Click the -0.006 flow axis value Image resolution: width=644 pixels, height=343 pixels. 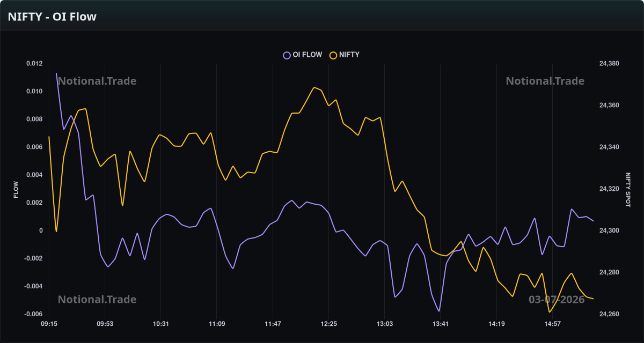point(33,314)
